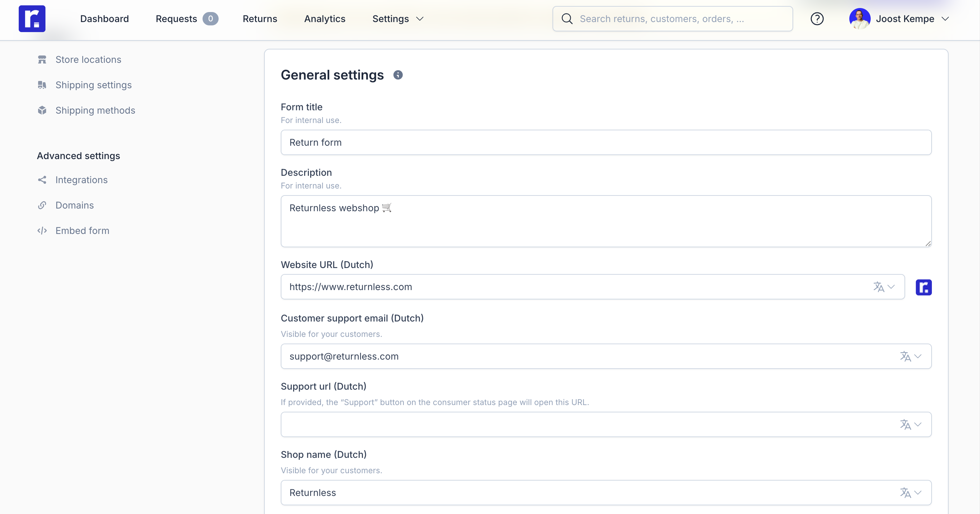Open the Domains settings link
This screenshot has width=980, height=514.
click(x=75, y=205)
